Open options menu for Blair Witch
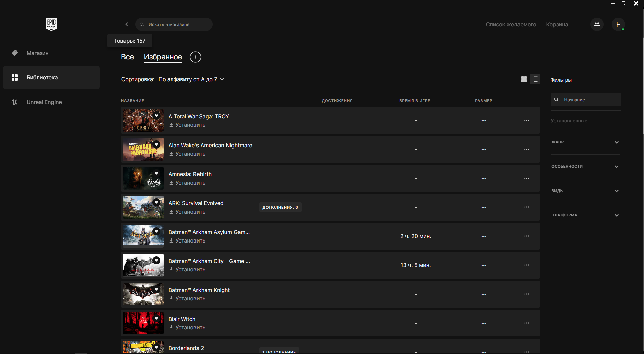The height and width of the screenshot is (354, 644). click(527, 323)
